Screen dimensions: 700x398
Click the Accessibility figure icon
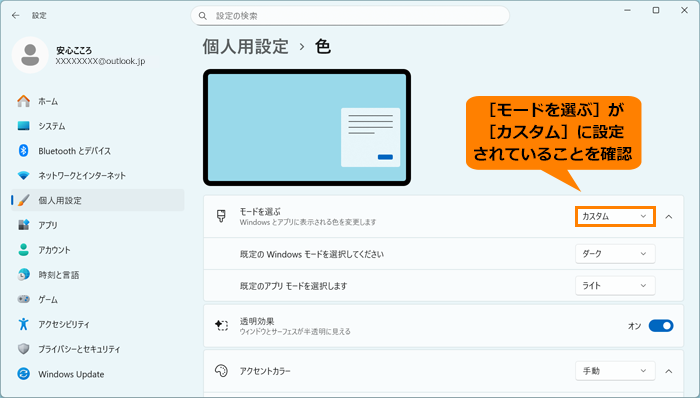click(23, 324)
